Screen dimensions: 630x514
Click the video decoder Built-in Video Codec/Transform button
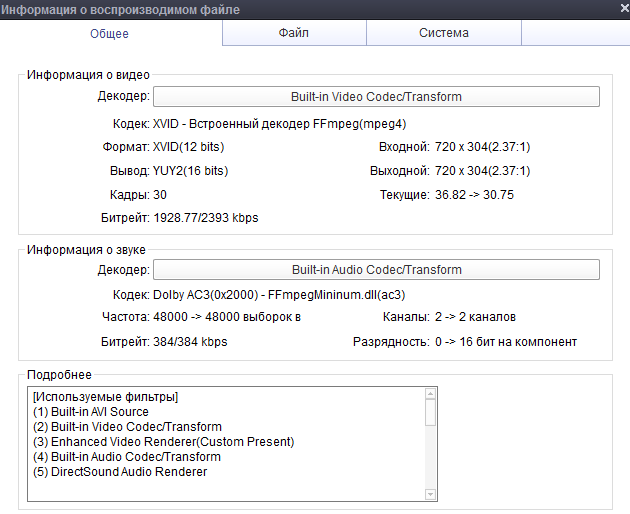376,97
